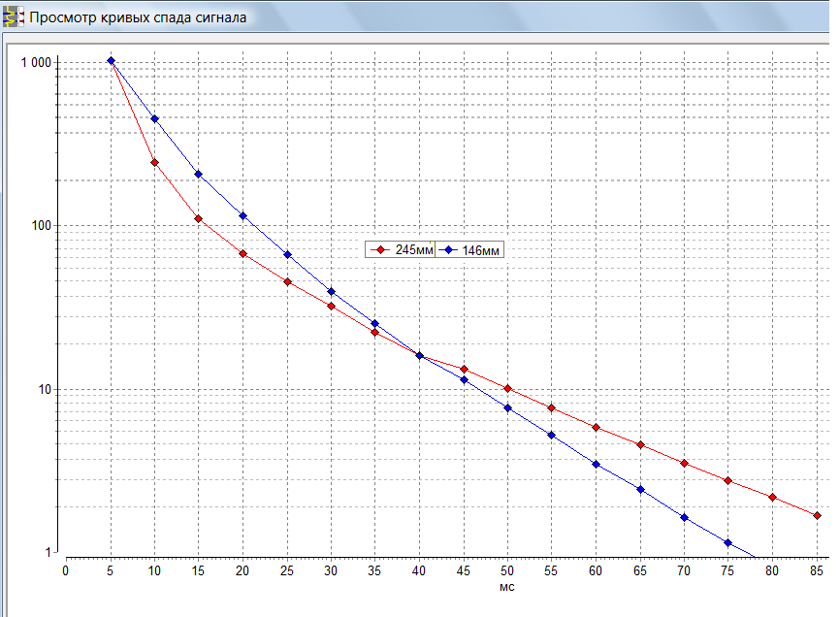The image size is (840, 617).
Task: Click the blue data point at 20 ms
Action: [243, 215]
